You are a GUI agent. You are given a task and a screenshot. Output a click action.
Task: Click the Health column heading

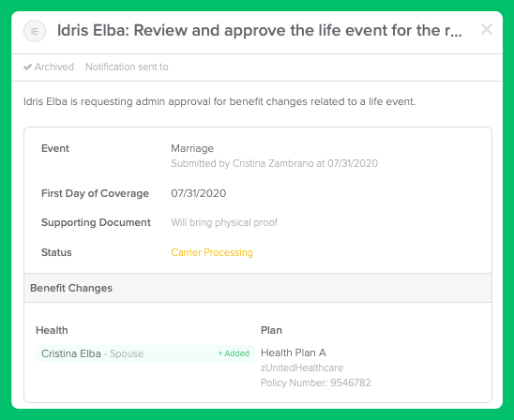click(52, 330)
